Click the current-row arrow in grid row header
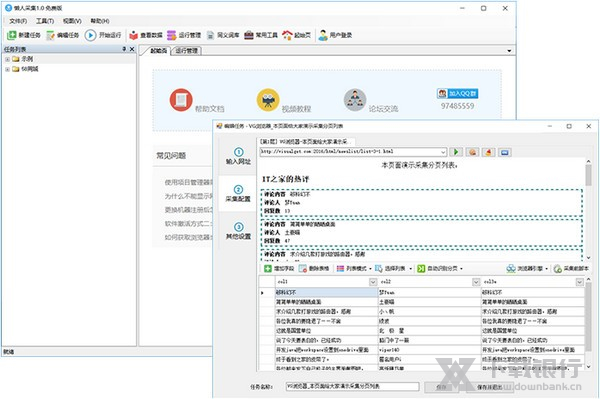The height and width of the screenshot is (399, 600). coord(262,293)
